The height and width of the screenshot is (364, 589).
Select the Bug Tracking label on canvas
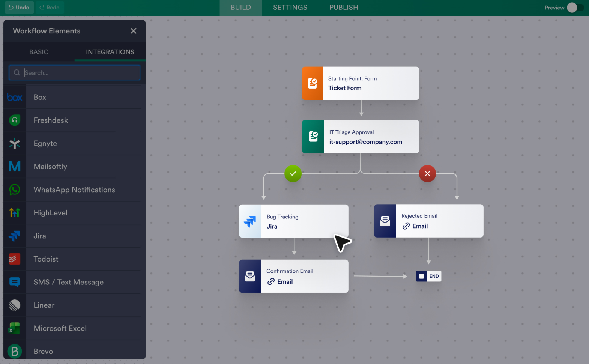(282, 217)
